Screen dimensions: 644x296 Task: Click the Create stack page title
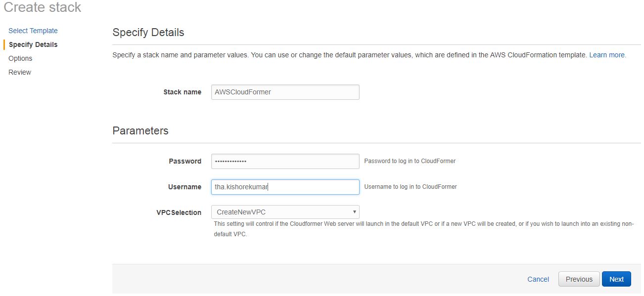(43, 7)
